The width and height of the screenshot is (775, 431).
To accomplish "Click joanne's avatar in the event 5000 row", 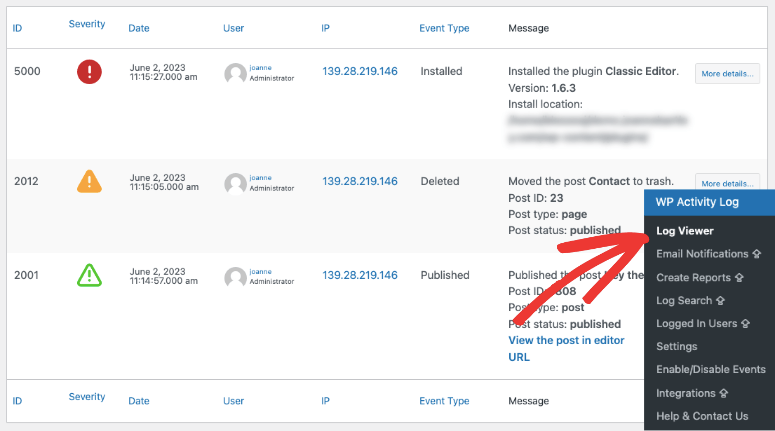I will 235,74.
